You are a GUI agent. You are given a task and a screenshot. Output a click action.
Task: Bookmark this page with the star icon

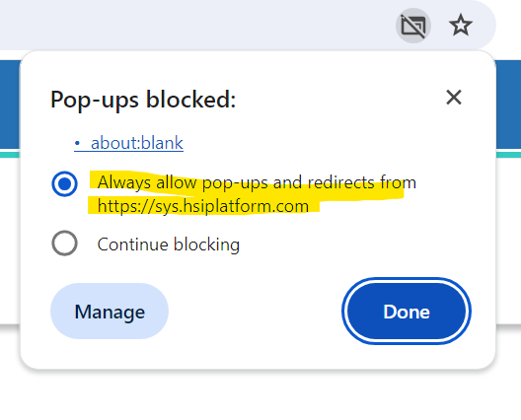pyautogui.click(x=461, y=25)
